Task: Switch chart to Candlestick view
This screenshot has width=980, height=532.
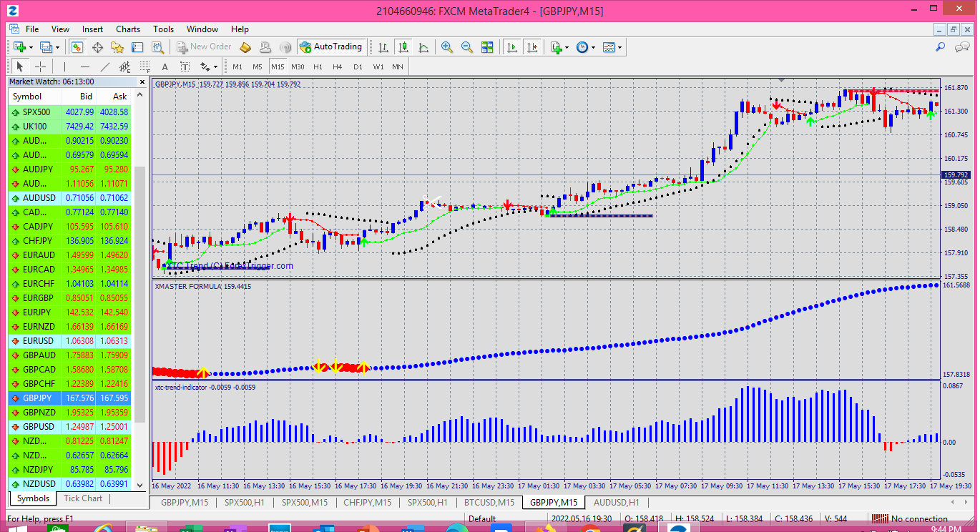Action: 401,47
